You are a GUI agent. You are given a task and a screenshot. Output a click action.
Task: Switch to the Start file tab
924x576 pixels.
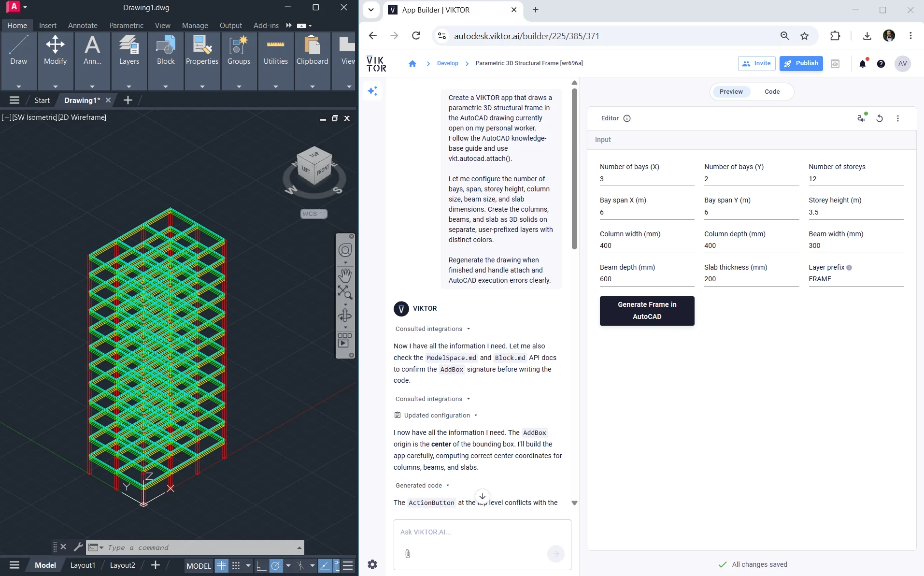point(42,100)
